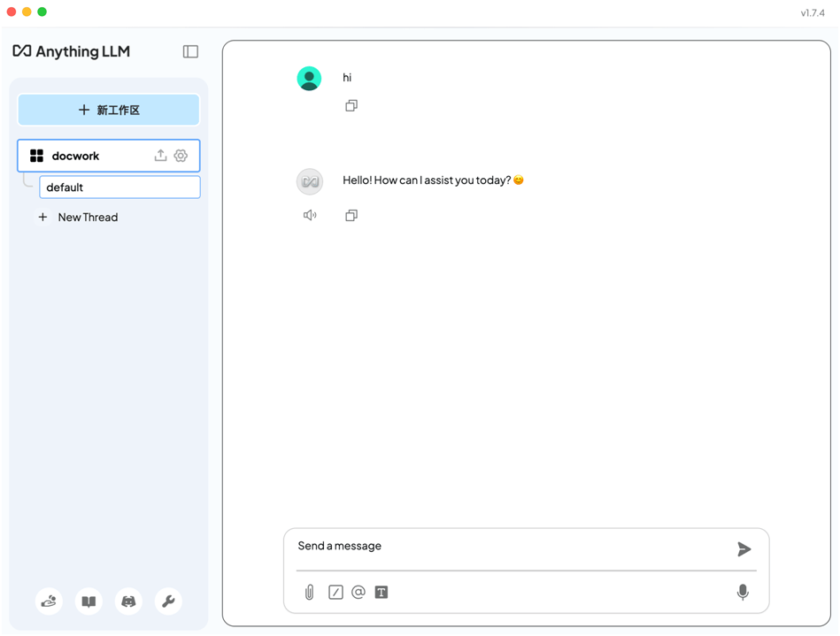The image size is (840, 636).
Task: Collapse the sidebar with the panel toggle icon
Action: (190, 51)
